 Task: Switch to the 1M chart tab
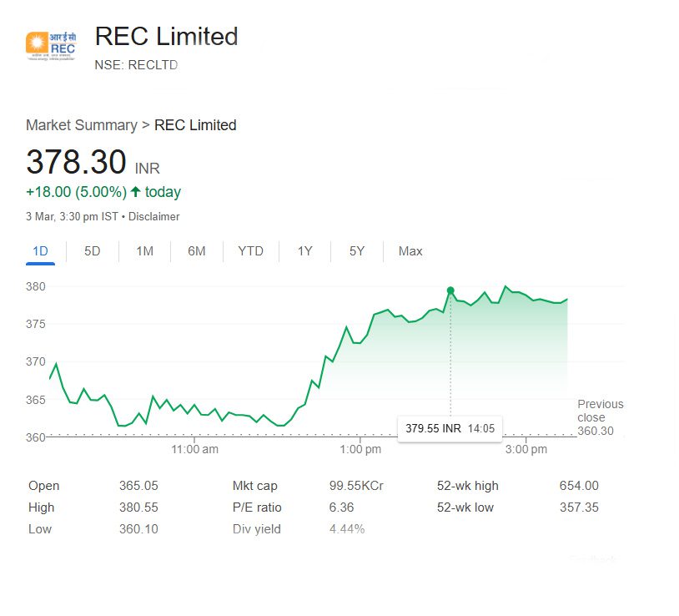(144, 251)
